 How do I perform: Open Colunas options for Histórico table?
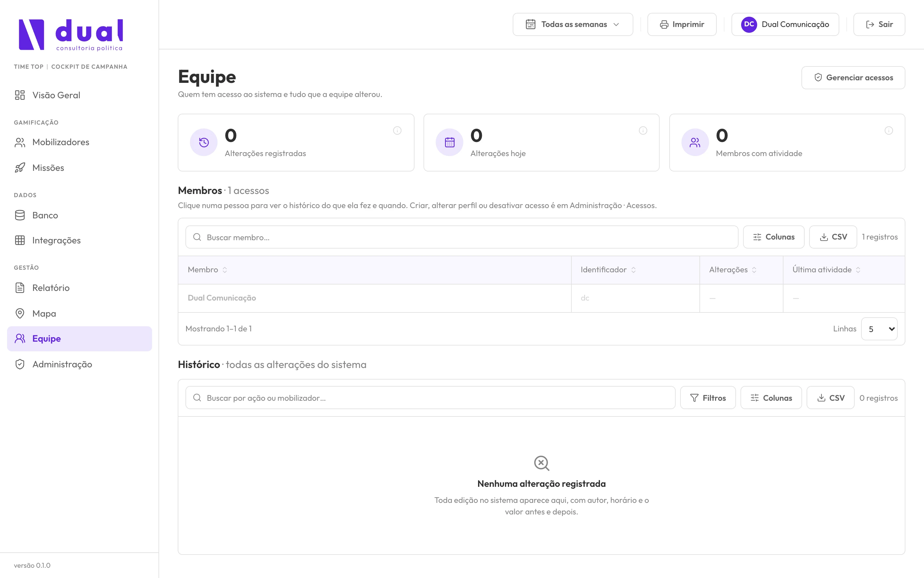tap(771, 398)
